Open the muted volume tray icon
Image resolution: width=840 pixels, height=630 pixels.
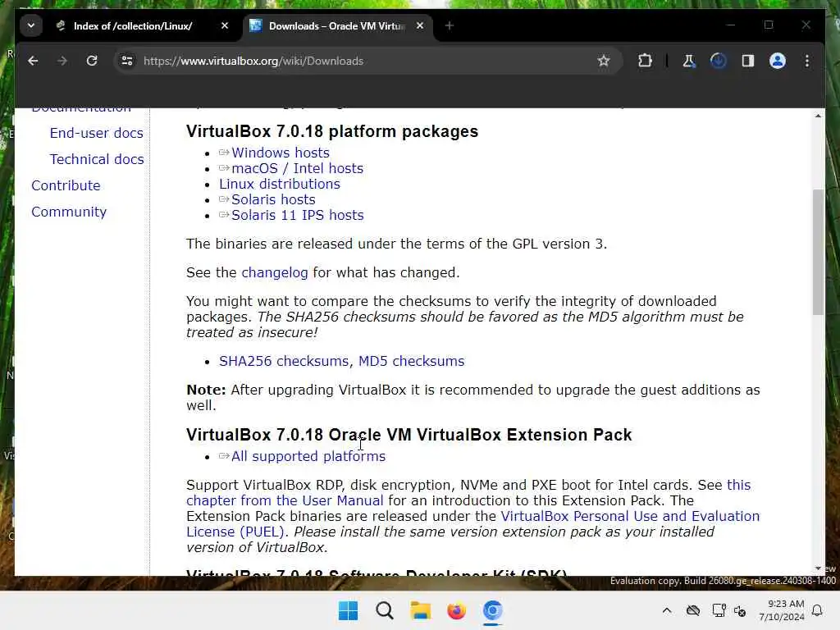(x=741, y=610)
